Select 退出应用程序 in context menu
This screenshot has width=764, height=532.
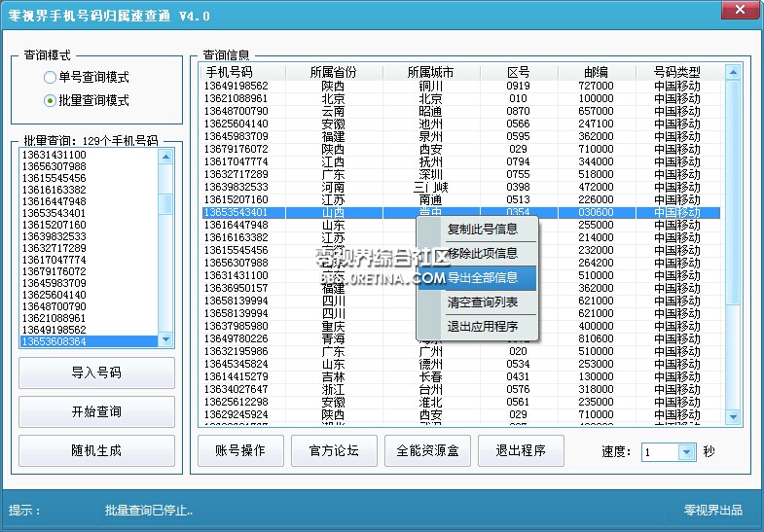482,327
